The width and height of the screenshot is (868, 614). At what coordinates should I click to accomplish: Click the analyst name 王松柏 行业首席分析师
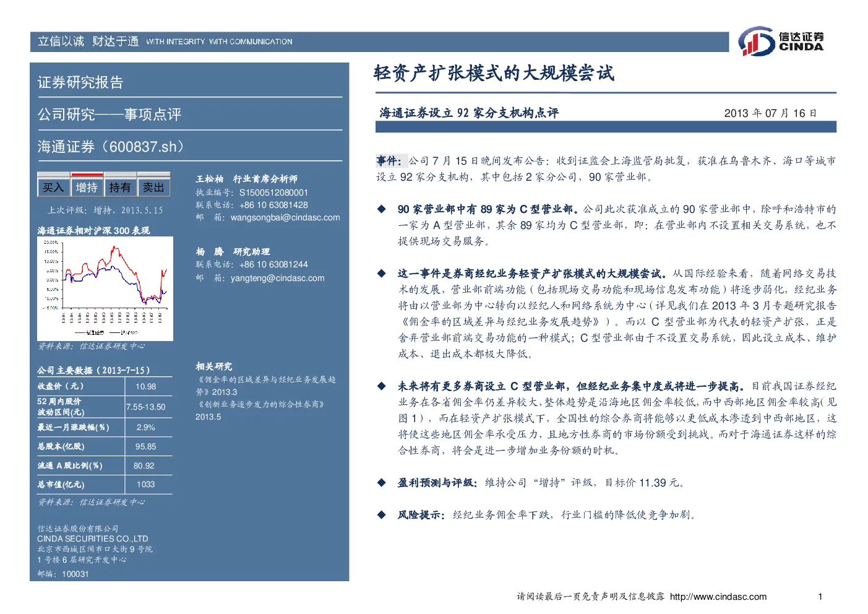(x=247, y=179)
